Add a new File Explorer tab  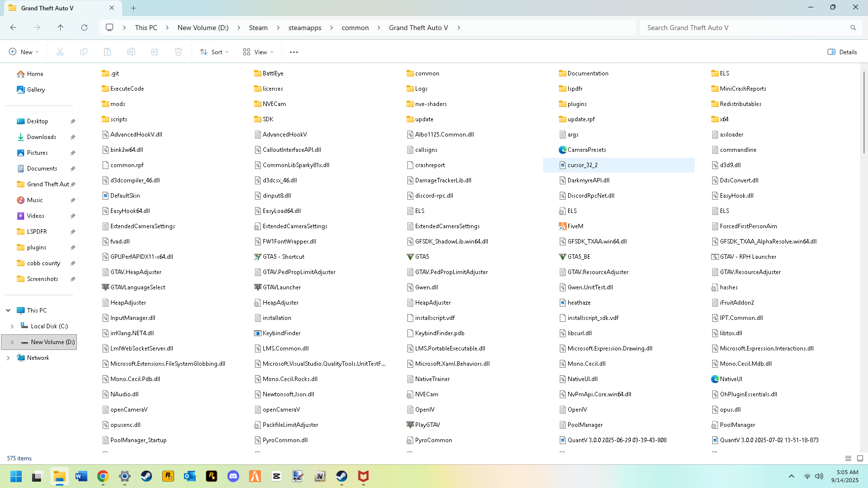[134, 8]
